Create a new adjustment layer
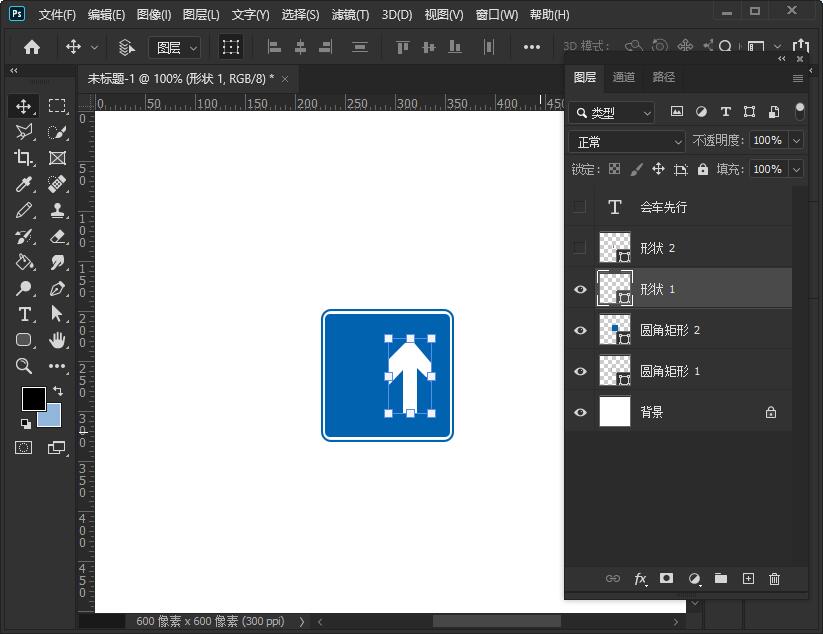Viewport: 823px width, 634px height. [x=694, y=579]
